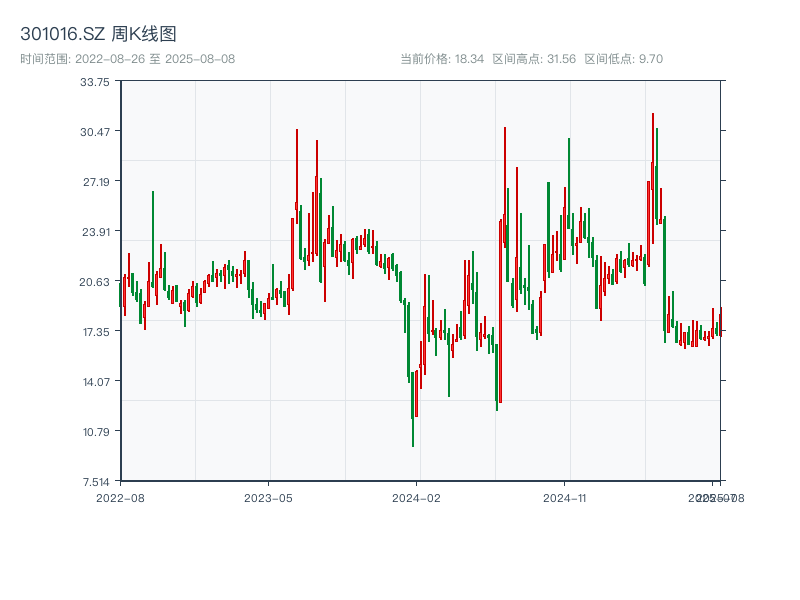Click the y-axis label 14.07
800x600 pixels.
tap(96, 382)
